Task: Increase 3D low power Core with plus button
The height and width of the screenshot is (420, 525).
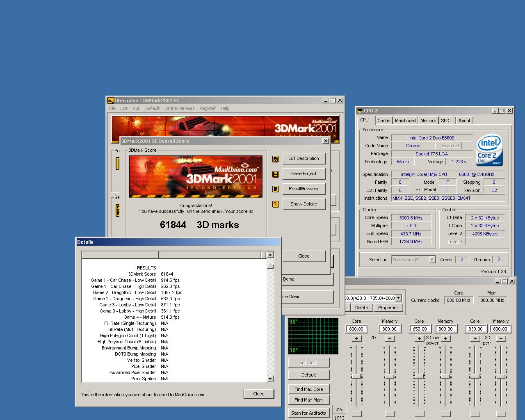Action: [x=419, y=338]
